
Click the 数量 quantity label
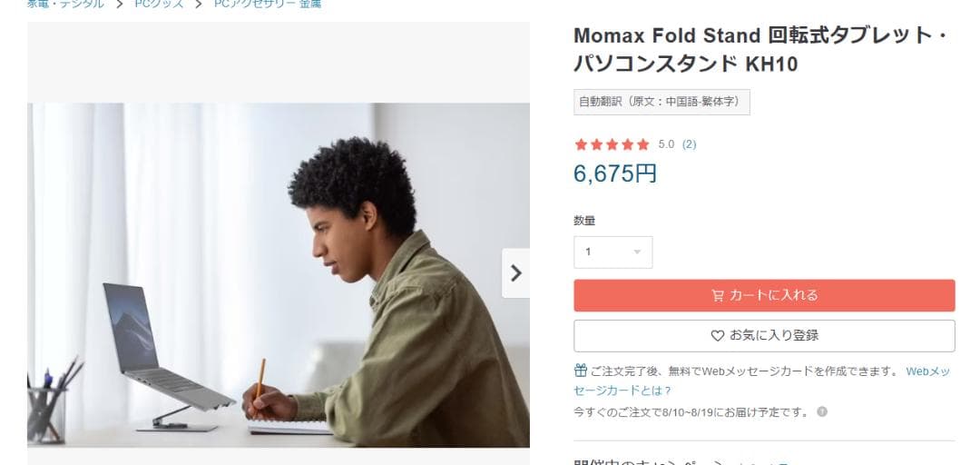[584, 221]
